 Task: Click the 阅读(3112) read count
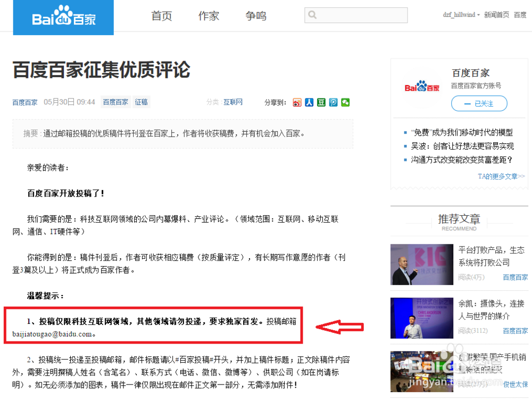click(x=472, y=331)
